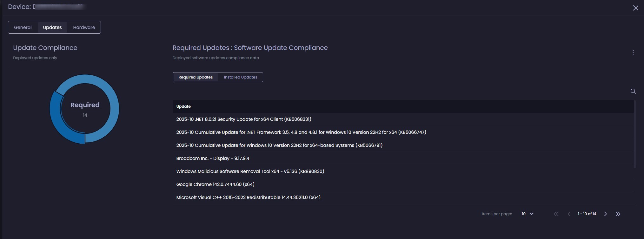Open the items per page dropdown
644x239 pixels.
tap(528, 214)
